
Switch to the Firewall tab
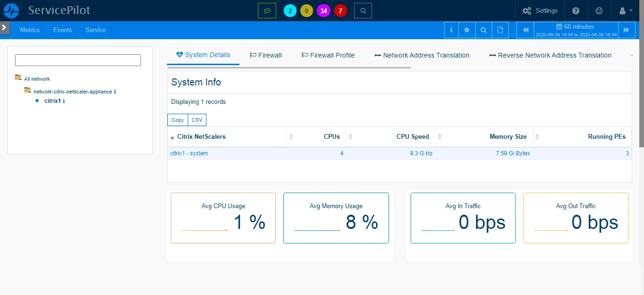266,55
